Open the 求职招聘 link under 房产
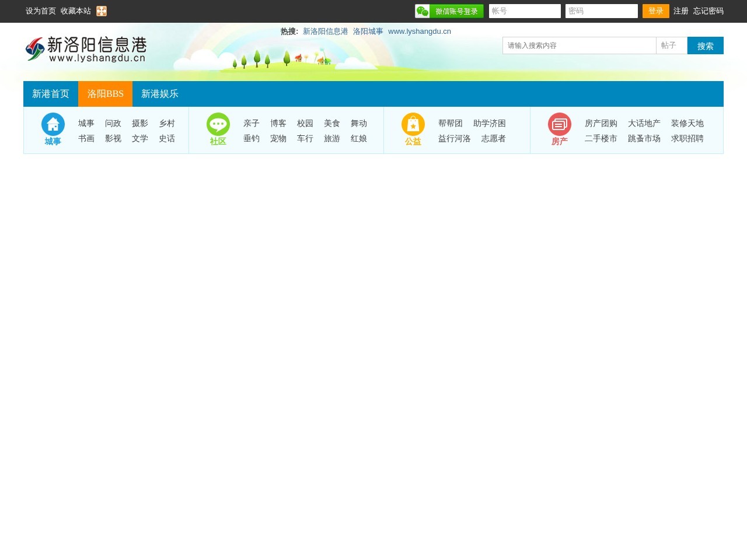The height and width of the screenshot is (560, 747). click(x=687, y=139)
